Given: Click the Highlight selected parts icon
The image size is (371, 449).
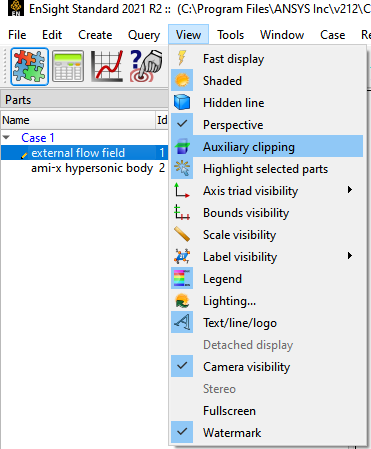Looking at the screenshot, I should (x=182, y=168).
